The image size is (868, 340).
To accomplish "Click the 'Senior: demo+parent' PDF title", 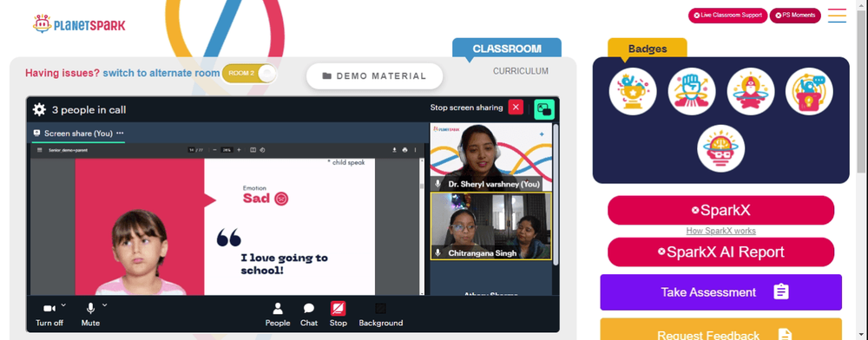I will point(68,150).
